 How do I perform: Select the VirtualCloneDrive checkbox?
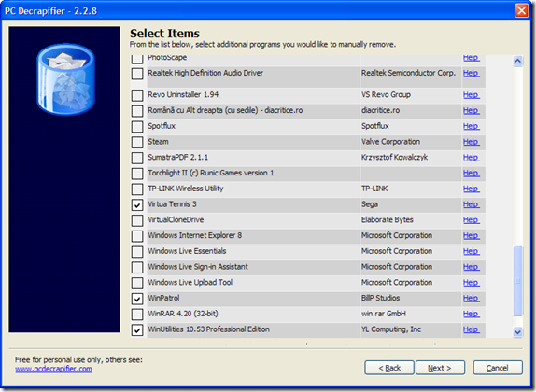click(x=137, y=220)
